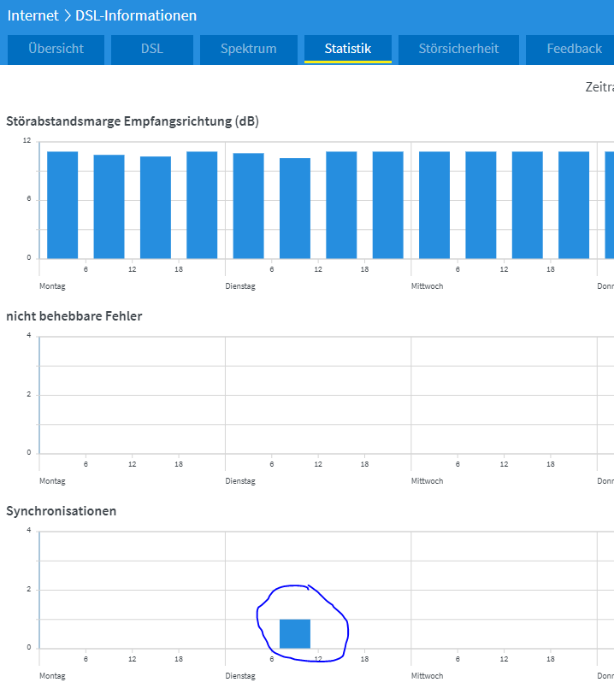Click the Störabstandsmarge Empfangsrichtung (dB) heading

point(133,121)
